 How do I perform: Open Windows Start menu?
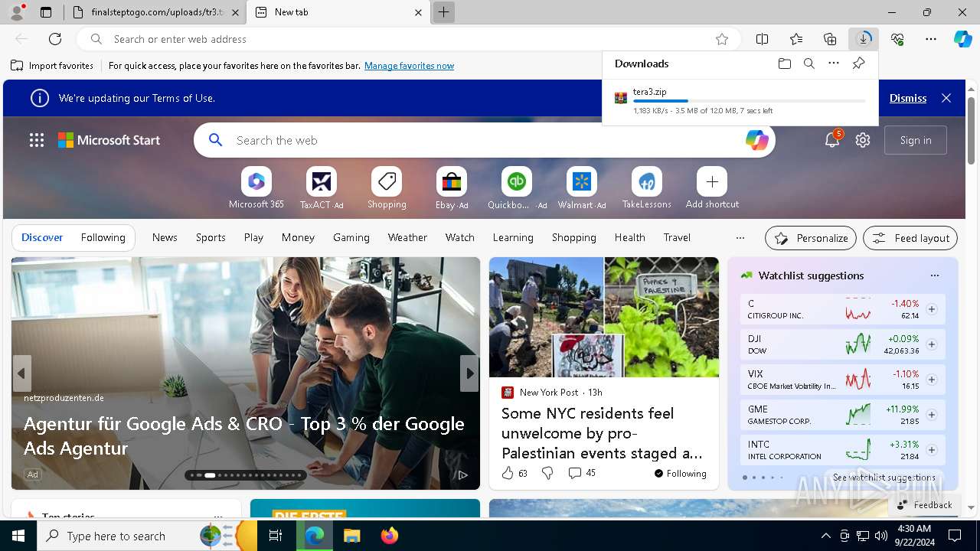coord(18,536)
